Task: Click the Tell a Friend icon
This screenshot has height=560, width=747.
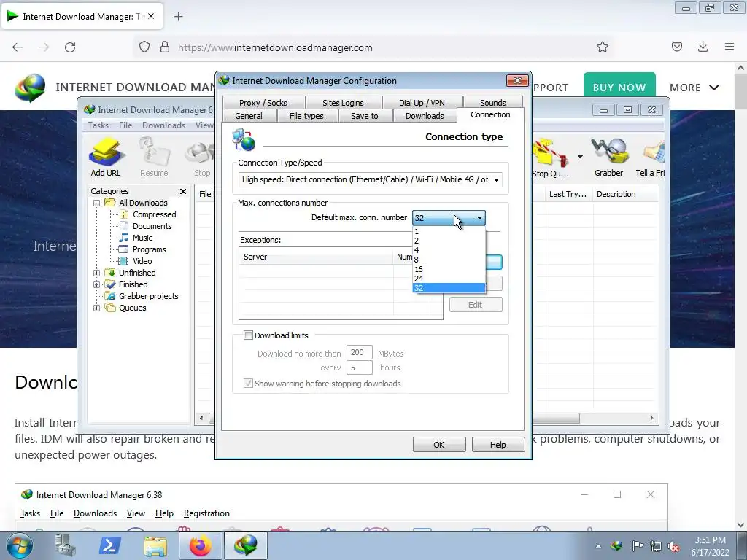Action: [650, 157]
